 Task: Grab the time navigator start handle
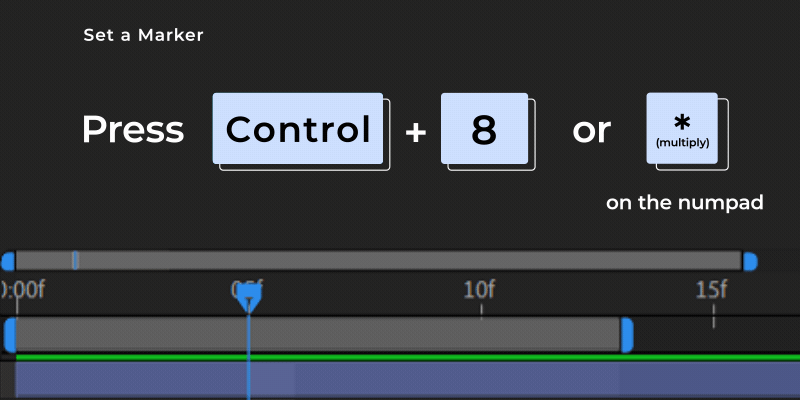[8, 261]
